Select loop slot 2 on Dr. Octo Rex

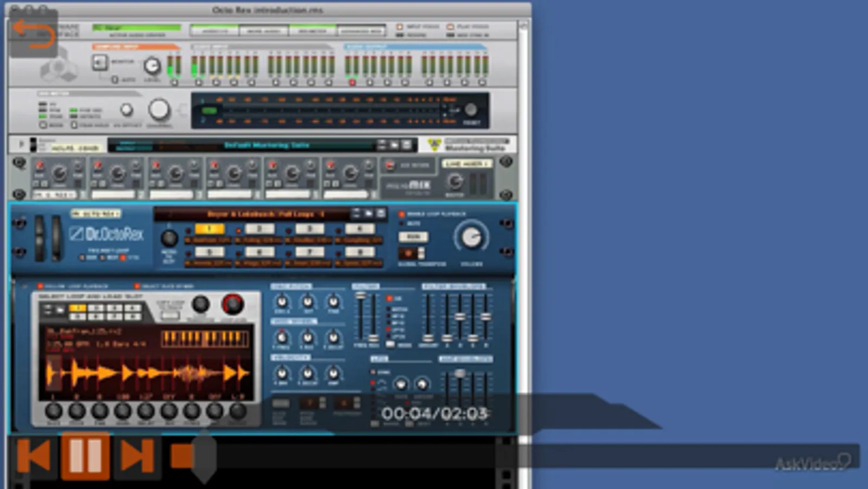click(x=259, y=229)
